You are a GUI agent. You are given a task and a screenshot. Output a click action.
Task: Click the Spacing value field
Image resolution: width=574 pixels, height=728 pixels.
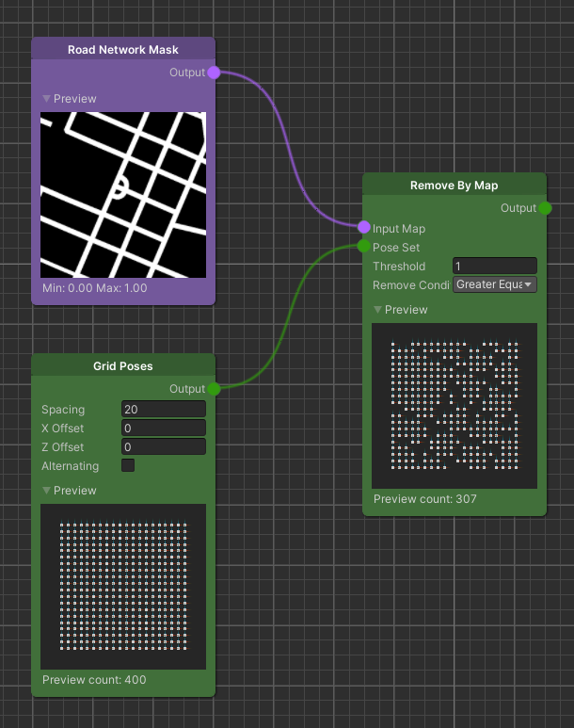[163, 409]
